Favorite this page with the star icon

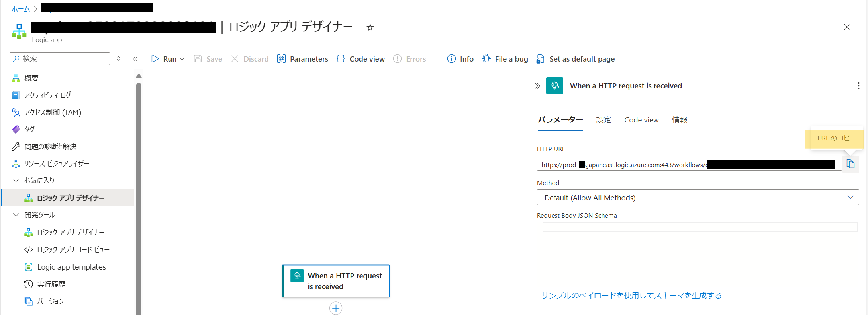tap(370, 27)
